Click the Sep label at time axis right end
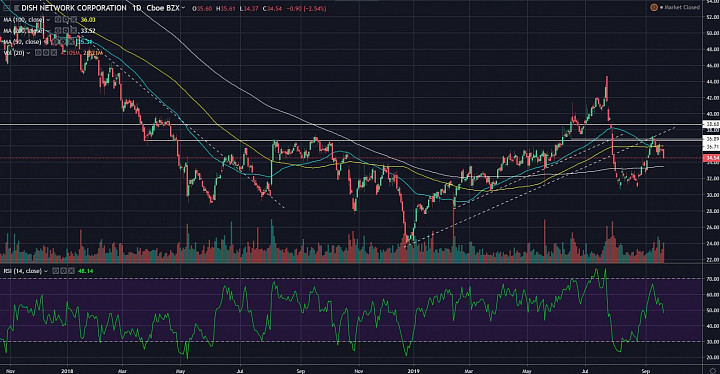The height and width of the screenshot is (374, 720). point(646,371)
